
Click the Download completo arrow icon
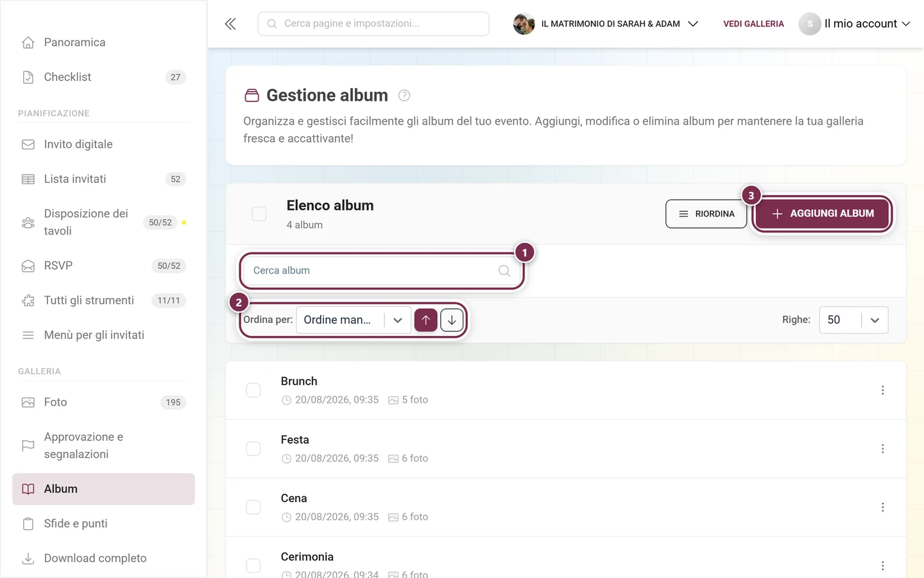click(28, 559)
